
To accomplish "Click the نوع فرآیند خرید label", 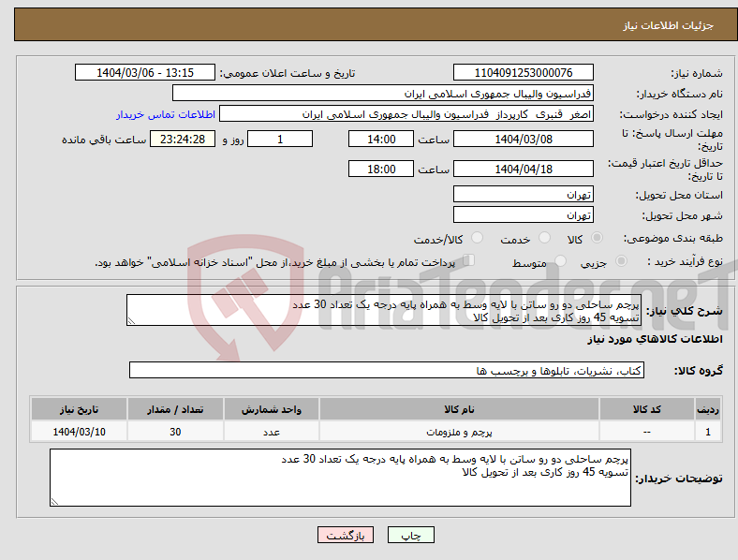I will coord(685,261).
